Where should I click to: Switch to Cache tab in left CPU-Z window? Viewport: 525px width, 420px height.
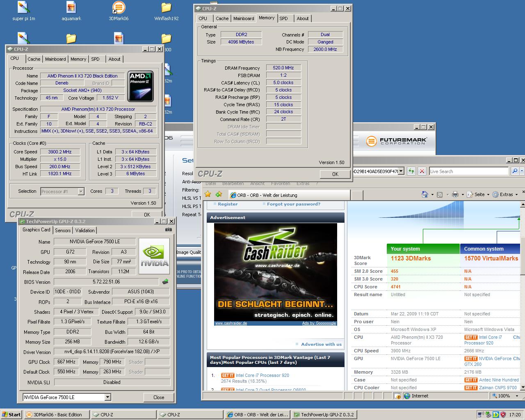34,59
